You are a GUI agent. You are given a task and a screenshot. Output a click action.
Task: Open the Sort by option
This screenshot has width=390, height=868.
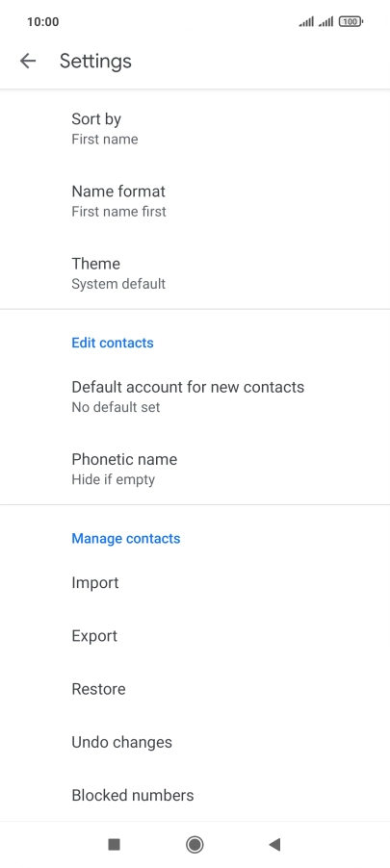tap(195, 128)
